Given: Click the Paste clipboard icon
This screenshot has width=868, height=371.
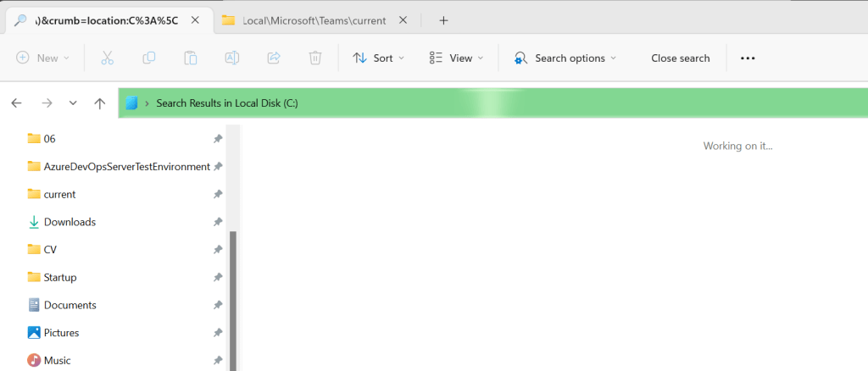Looking at the screenshot, I should [191, 58].
